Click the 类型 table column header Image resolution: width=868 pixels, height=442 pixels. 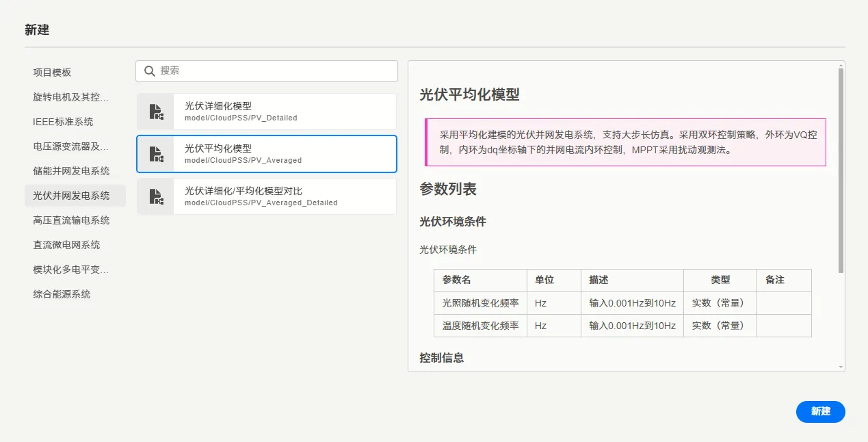click(x=720, y=280)
